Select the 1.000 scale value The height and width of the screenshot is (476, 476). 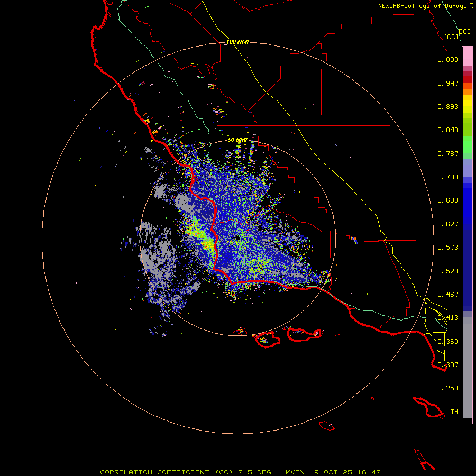(x=448, y=59)
